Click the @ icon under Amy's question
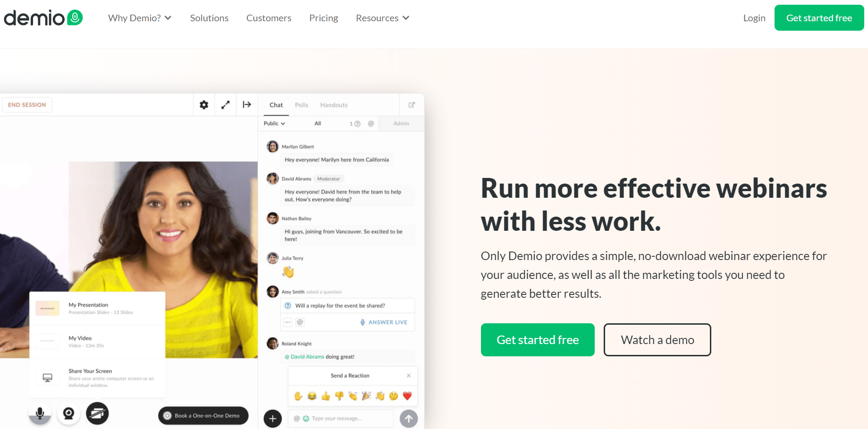Image resolution: width=868 pixels, height=429 pixels. coord(300,322)
